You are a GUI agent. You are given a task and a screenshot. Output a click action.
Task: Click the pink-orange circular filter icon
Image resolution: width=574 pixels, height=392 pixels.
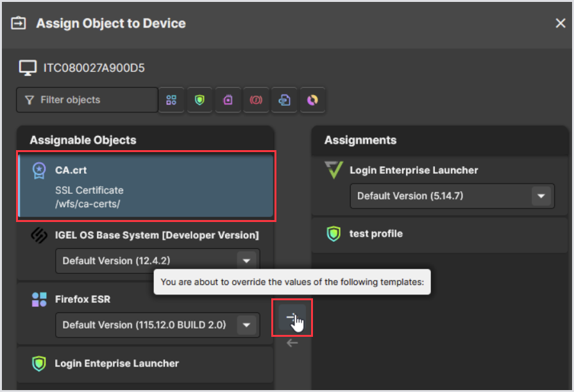click(312, 100)
